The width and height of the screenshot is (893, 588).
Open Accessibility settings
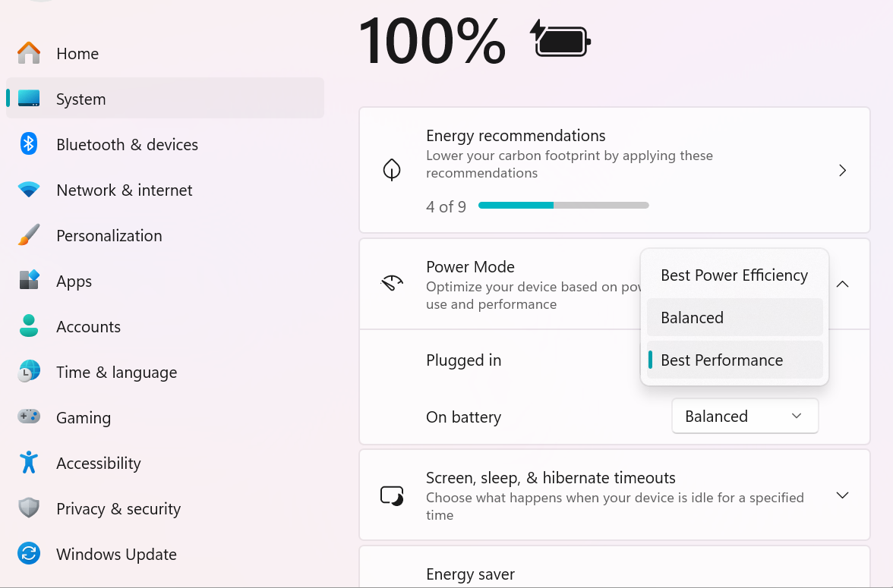[x=99, y=463]
